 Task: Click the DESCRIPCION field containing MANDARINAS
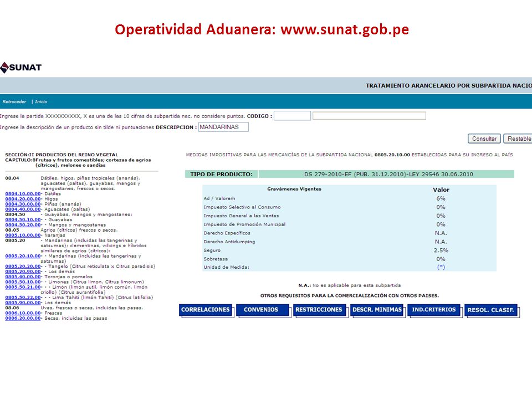pos(223,127)
